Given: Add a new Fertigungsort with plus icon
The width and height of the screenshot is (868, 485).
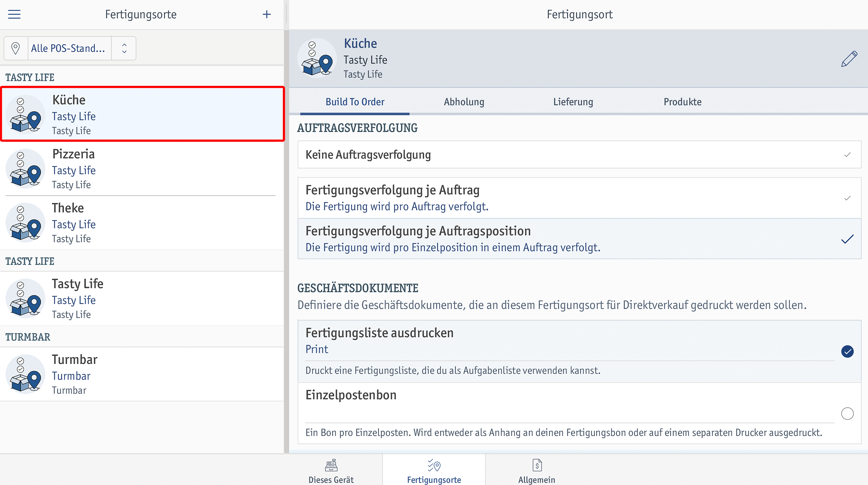Looking at the screenshot, I should point(267,14).
